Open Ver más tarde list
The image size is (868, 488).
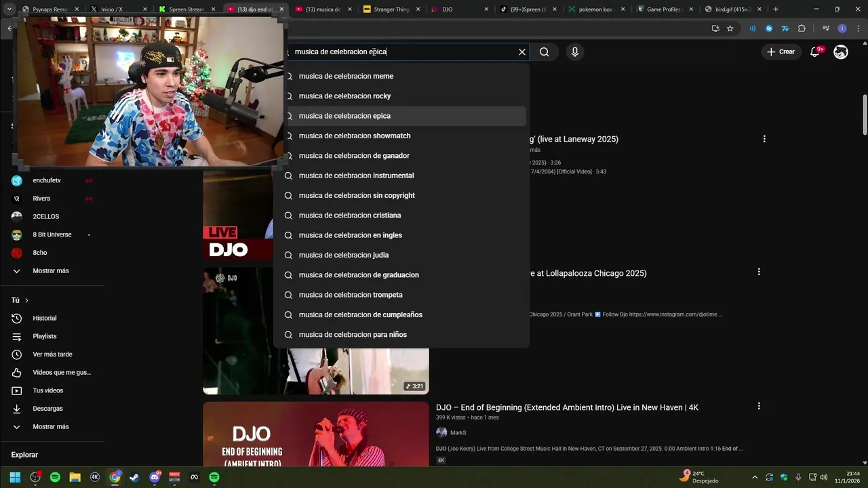pyautogui.click(x=52, y=354)
